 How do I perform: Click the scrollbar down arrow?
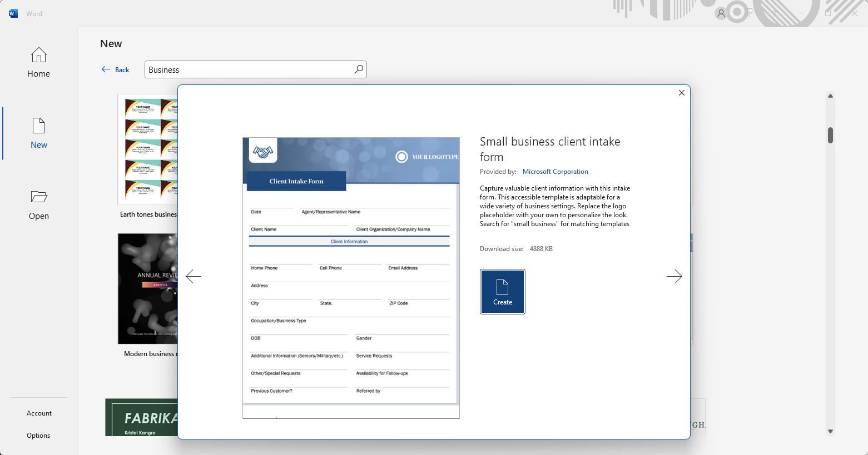pos(830,431)
